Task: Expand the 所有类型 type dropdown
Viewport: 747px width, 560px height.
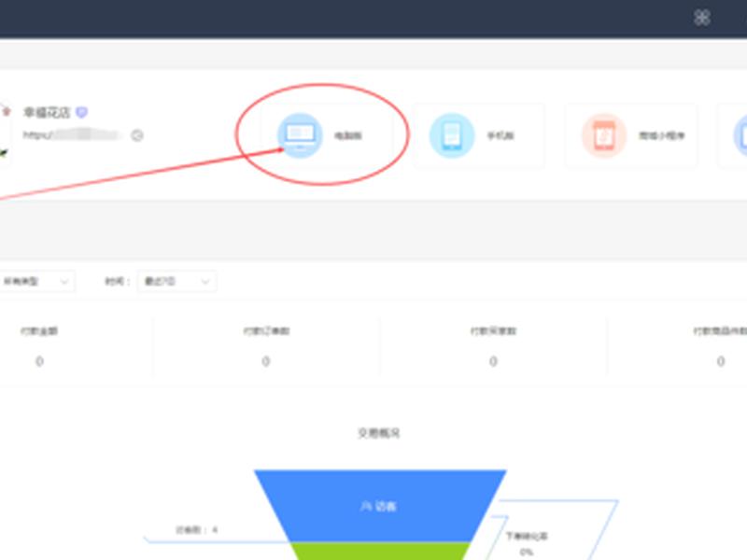Action: (x=36, y=282)
